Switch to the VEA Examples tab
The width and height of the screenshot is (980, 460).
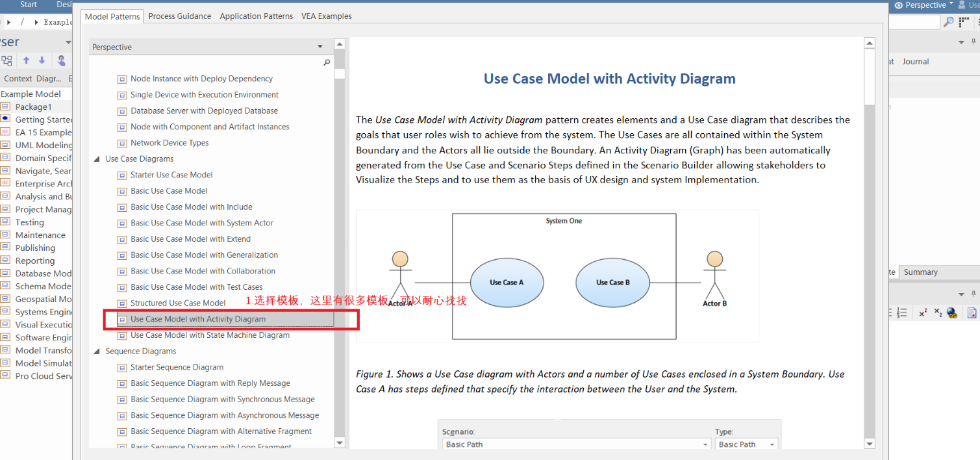point(327,16)
